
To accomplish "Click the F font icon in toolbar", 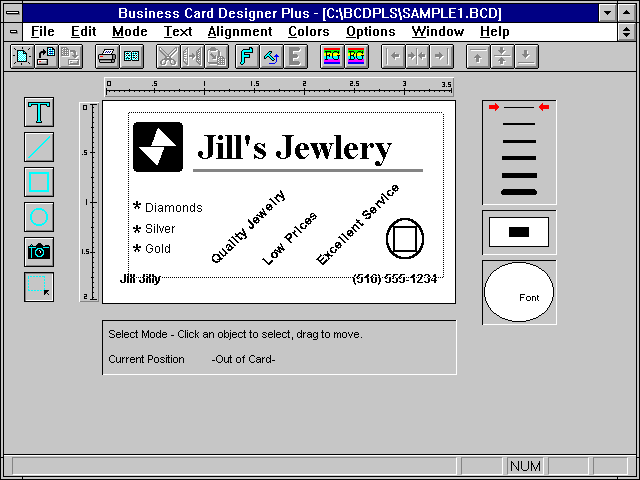I will click(246, 56).
